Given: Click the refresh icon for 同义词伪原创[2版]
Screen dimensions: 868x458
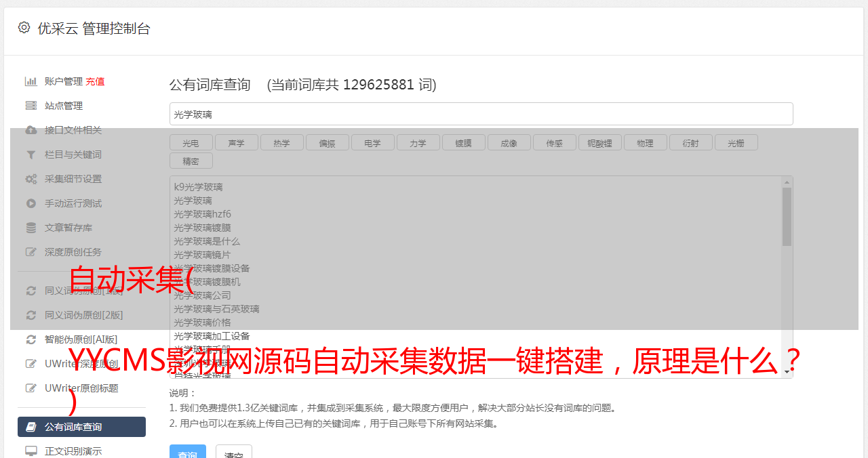Looking at the screenshot, I should click(31, 315).
